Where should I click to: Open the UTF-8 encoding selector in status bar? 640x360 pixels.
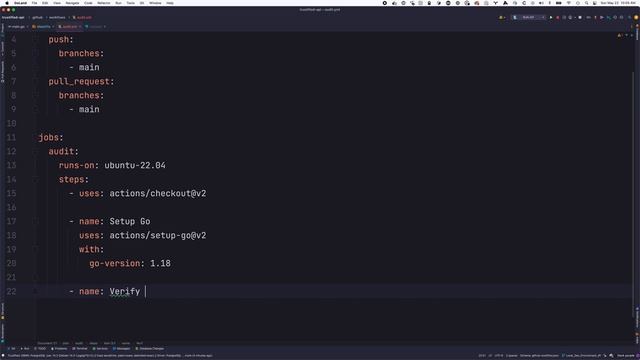click(x=499, y=356)
